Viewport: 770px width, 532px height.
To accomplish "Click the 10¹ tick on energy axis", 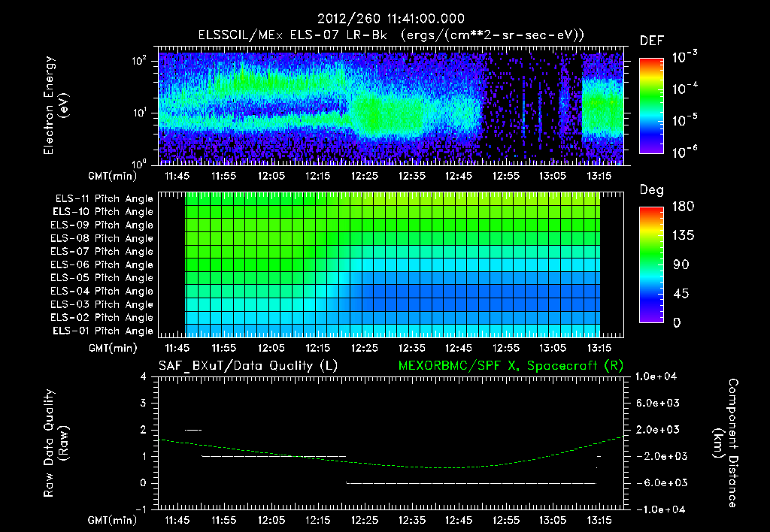I will pos(139,113).
